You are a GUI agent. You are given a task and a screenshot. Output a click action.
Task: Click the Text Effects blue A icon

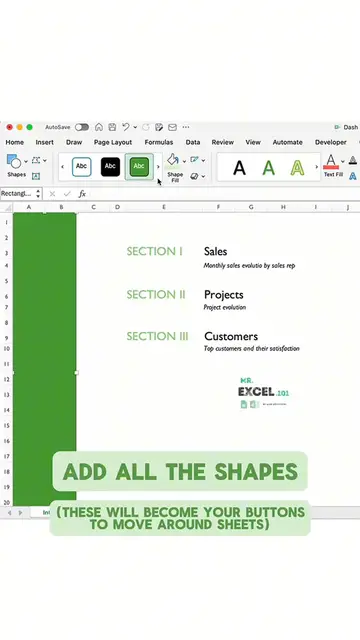point(353,176)
